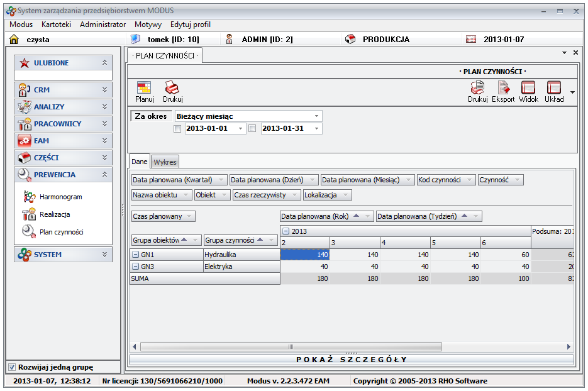Collapse the 2013 year column group
Image resolution: width=588 pixels, height=391 pixels.
click(x=286, y=231)
